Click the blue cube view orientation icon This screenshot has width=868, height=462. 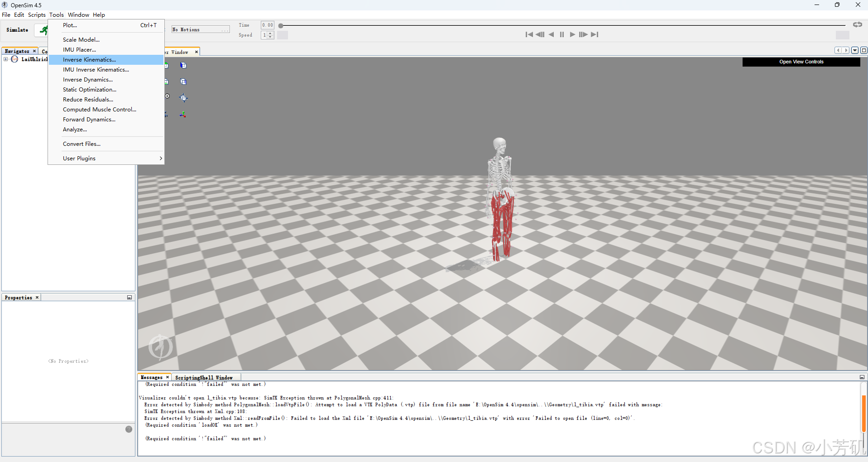[183, 65]
